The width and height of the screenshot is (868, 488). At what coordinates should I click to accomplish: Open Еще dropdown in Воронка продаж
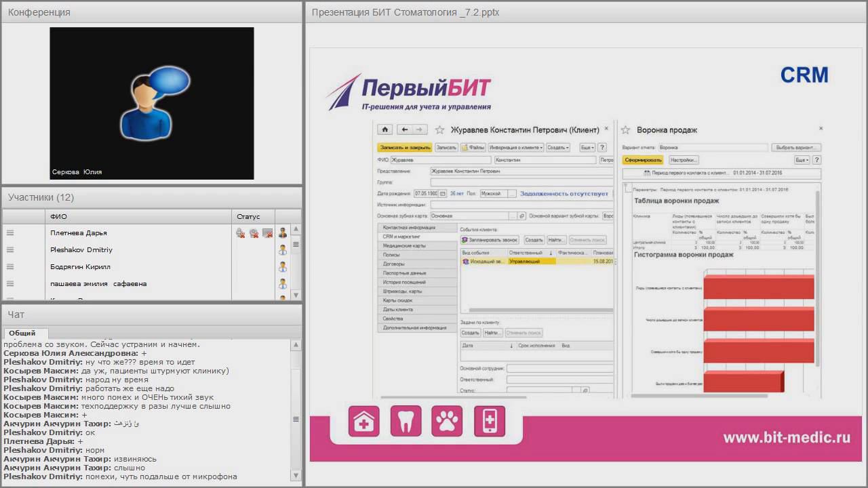pyautogui.click(x=802, y=160)
